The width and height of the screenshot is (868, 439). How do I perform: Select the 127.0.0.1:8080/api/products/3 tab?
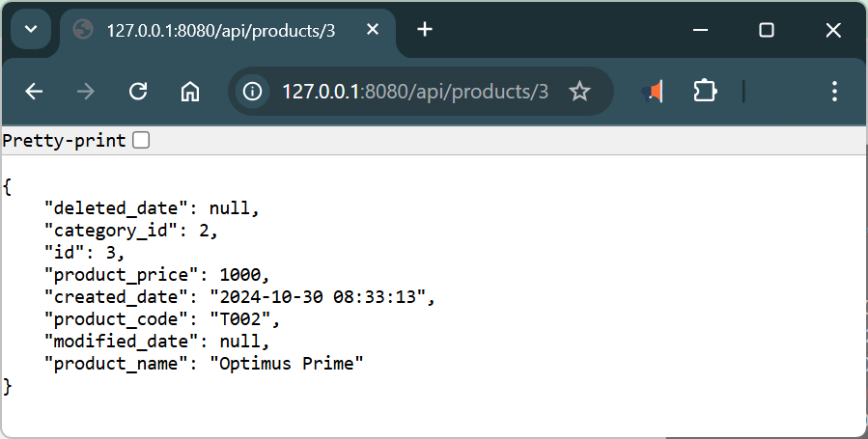tap(220, 30)
